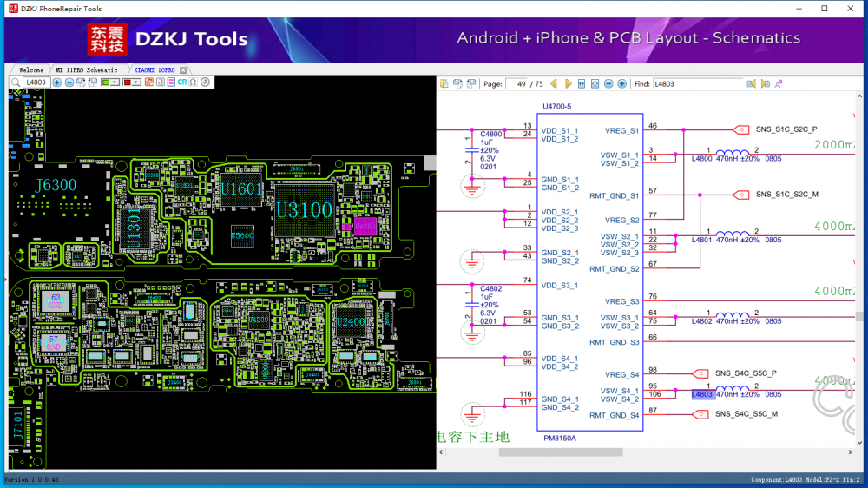Click the text search options icon
This screenshot has height=488, width=868.
tap(779, 83)
